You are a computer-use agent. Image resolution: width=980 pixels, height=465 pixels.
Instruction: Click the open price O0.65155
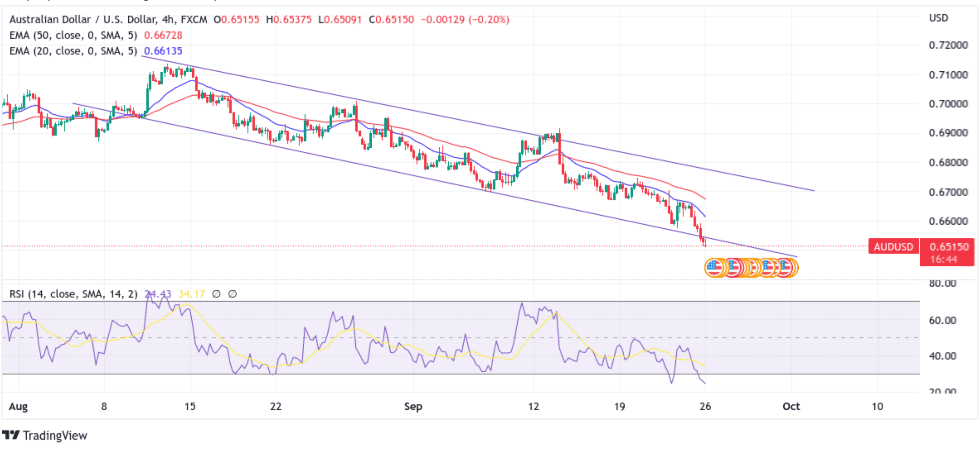click(236, 19)
